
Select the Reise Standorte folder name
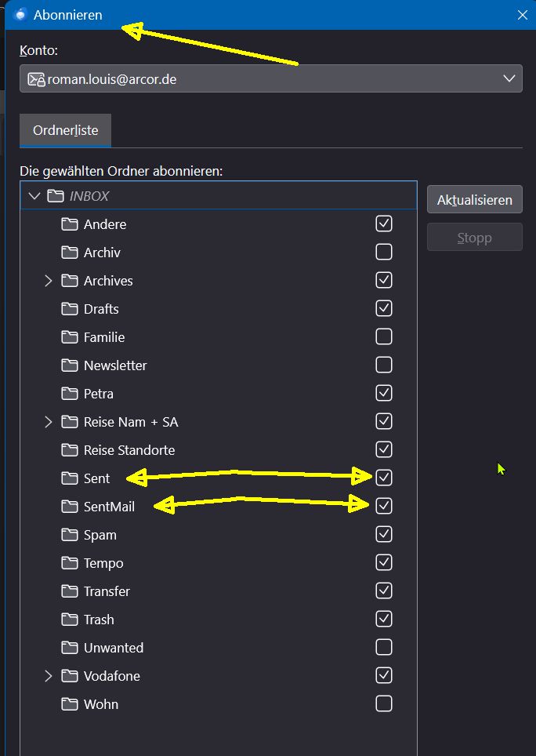click(x=129, y=450)
